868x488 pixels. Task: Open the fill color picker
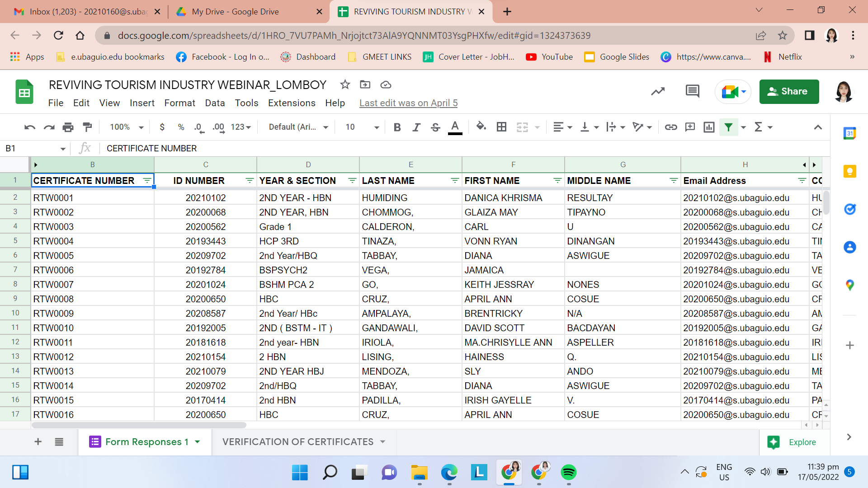(x=481, y=127)
